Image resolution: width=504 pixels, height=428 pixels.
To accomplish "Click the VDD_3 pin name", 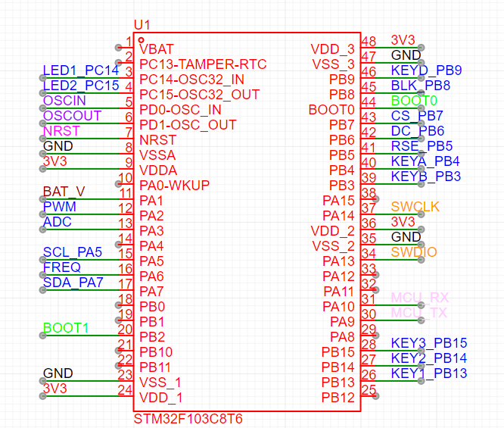I will (333, 49).
